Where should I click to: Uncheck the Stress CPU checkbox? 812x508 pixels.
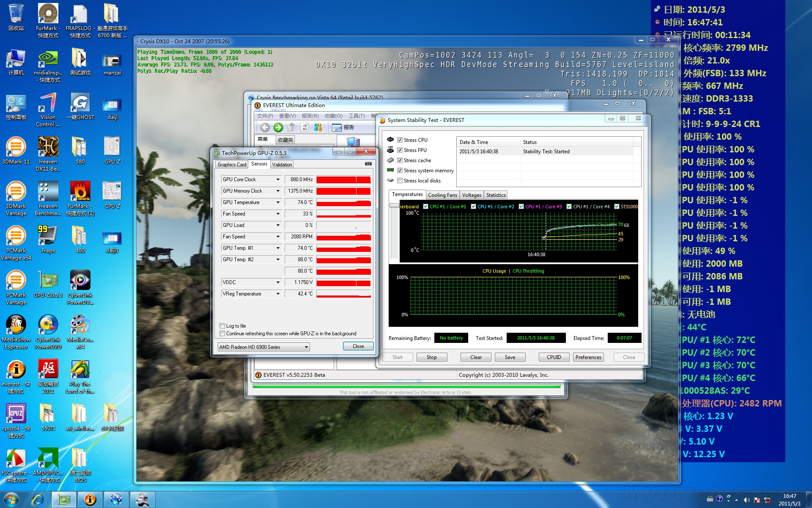[x=400, y=140]
